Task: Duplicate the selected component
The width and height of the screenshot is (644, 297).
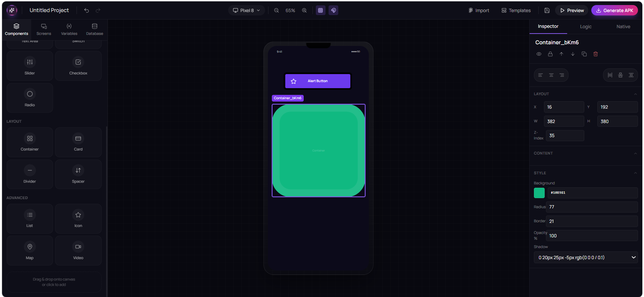Action: (584, 54)
